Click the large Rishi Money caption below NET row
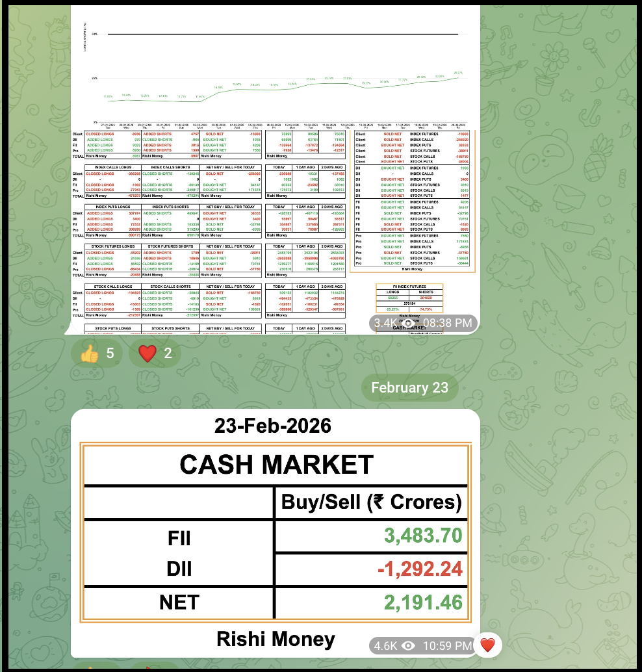Image resolution: width=642 pixels, height=672 pixels. (x=276, y=639)
